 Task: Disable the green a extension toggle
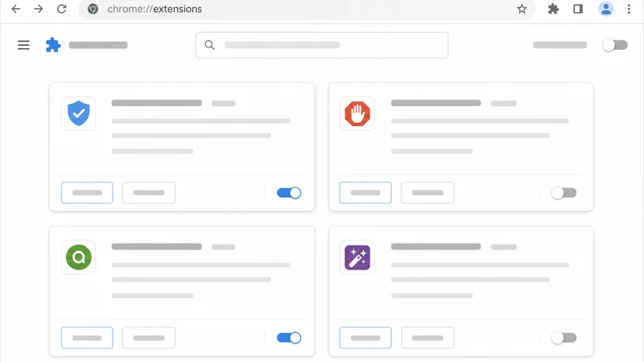(289, 338)
